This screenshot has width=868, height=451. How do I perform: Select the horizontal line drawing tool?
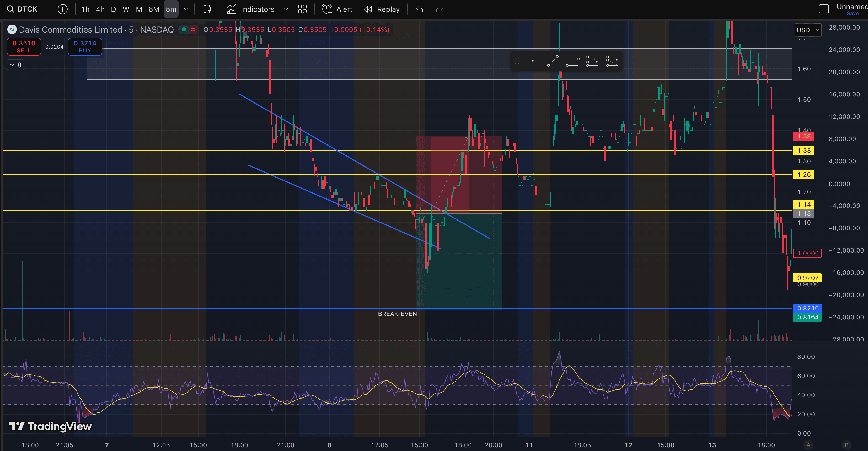[533, 61]
